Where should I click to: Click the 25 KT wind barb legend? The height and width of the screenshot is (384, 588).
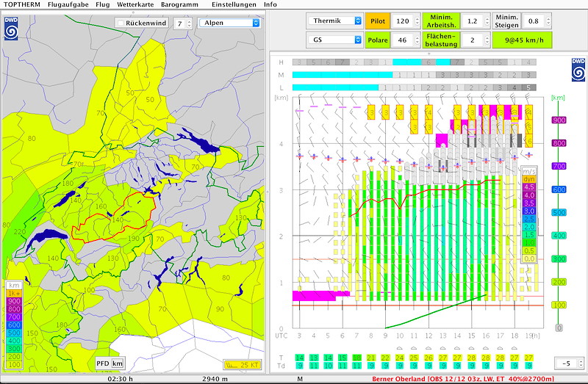[243, 364]
